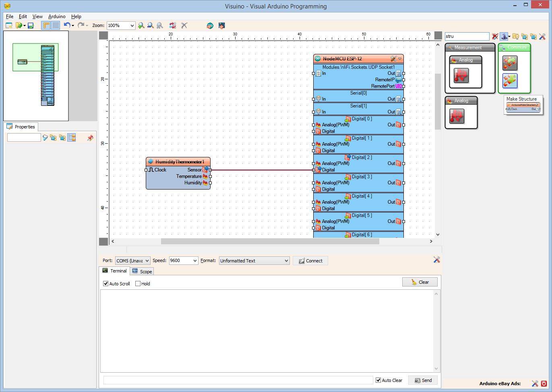
Task: Click the properties filter input field
Action: [x=24, y=138]
